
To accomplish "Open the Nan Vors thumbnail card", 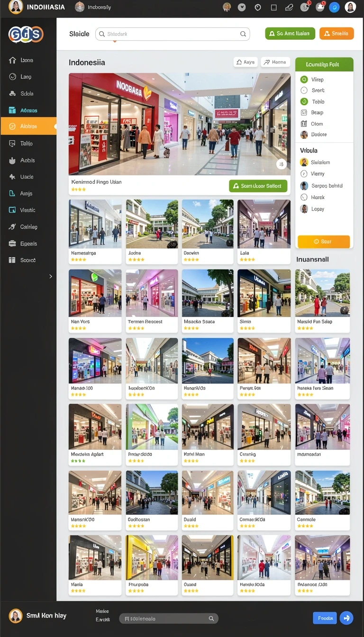I will click(x=95, y=301).
